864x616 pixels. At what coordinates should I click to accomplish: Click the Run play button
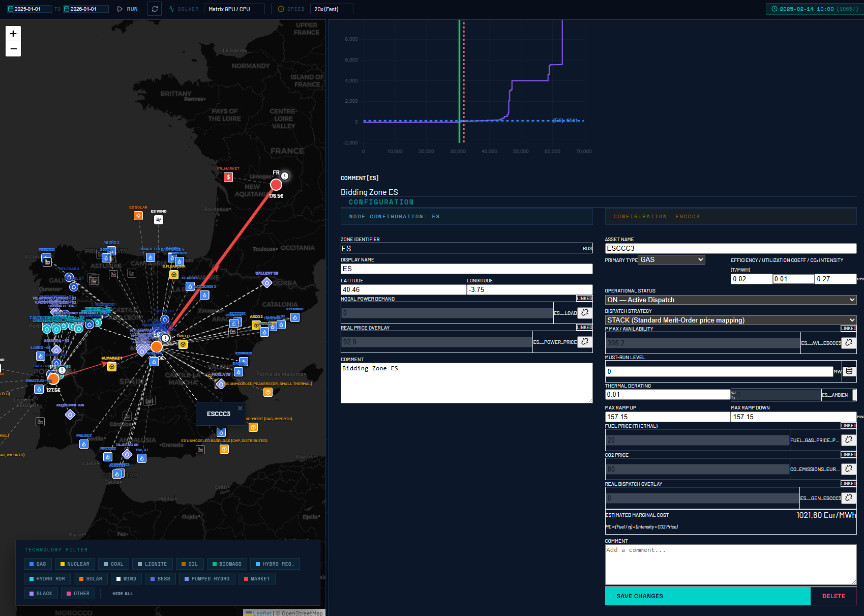[x=128, y=9]
